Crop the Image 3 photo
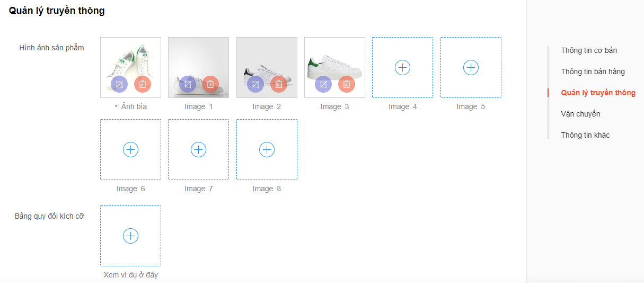 click(x=323, y=84)
